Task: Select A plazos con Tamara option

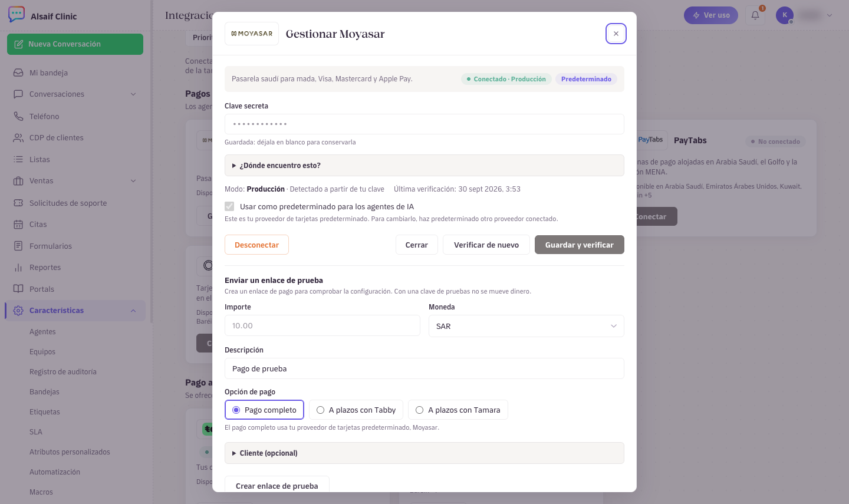Action: 458,410
